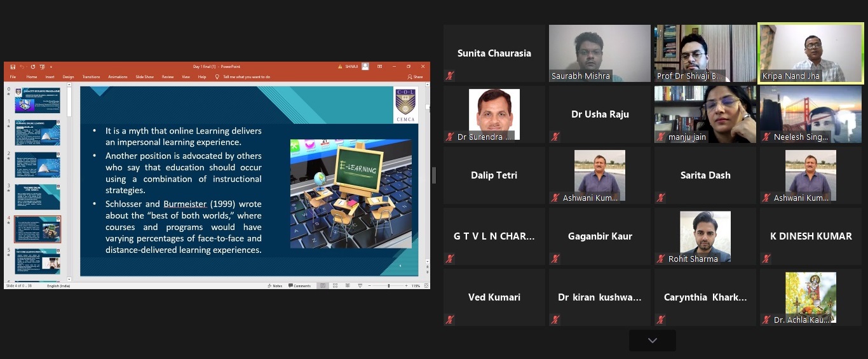Open the Slide Show ribbon tab
The image size is (868, 359).
tap(144, 77)
